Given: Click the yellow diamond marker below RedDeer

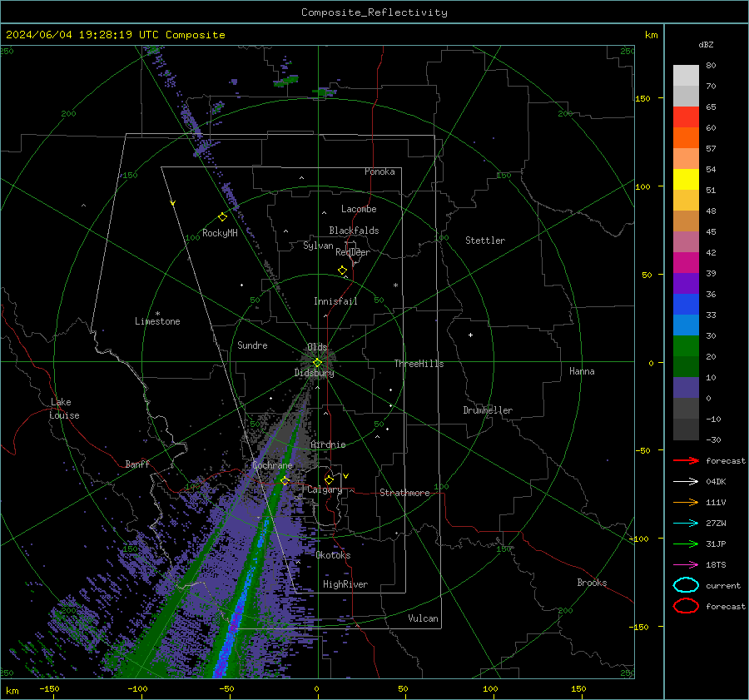Looking at the screenshot, I should pos(342,271).
